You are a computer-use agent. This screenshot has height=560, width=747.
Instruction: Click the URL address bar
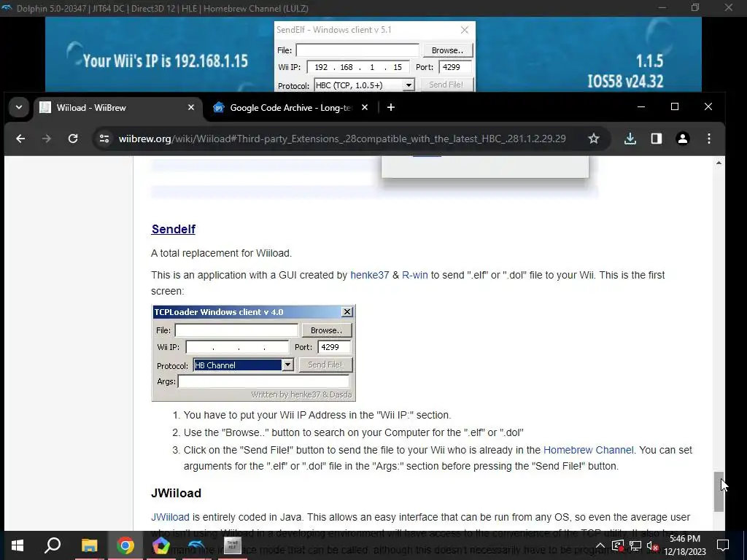coord(342,139)
